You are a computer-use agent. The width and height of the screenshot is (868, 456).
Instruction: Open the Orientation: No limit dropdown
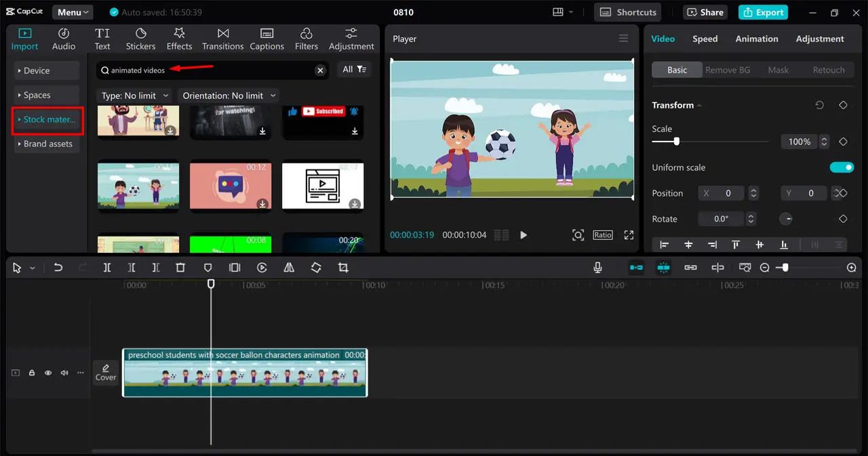[x=228, y=96]
